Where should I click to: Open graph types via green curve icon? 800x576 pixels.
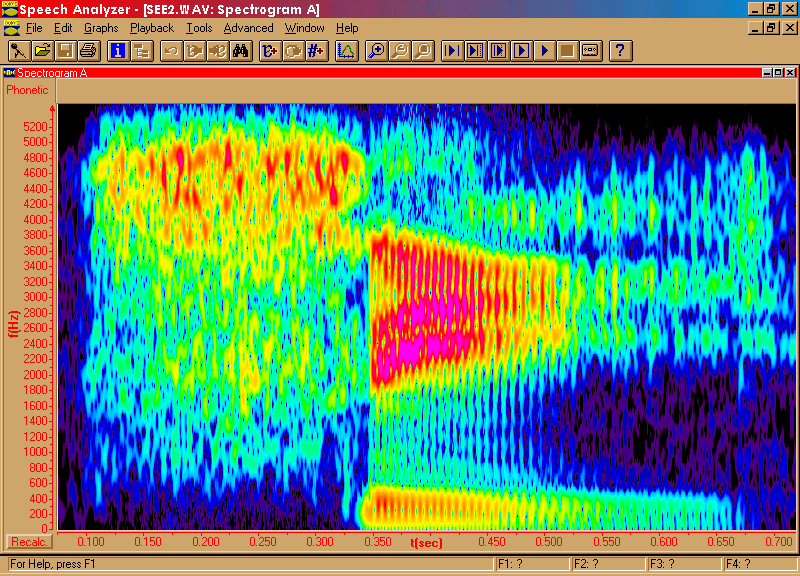(x=346, y=51)
